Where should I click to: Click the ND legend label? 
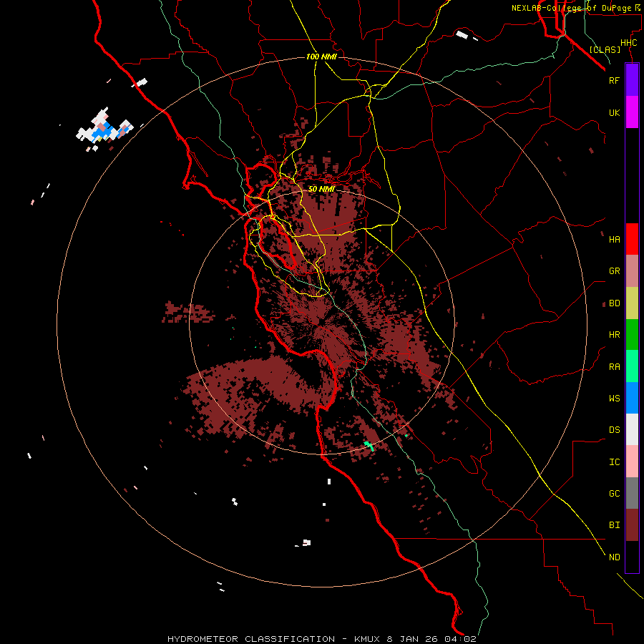tap(614, 557)
